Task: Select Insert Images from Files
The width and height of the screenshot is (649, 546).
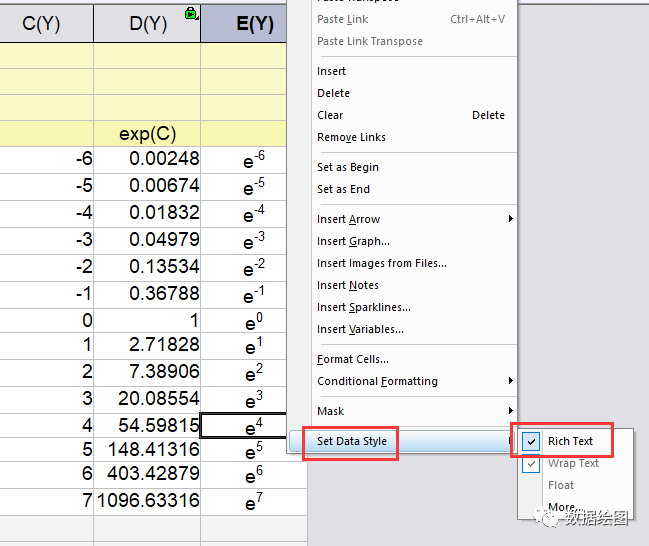Action: [414, 263]
